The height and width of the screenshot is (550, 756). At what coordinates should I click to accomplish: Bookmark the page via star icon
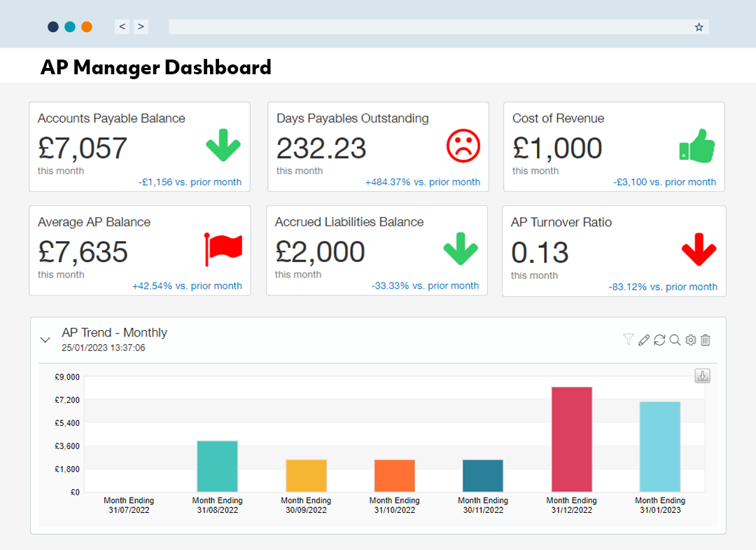[x=699, y=26]
